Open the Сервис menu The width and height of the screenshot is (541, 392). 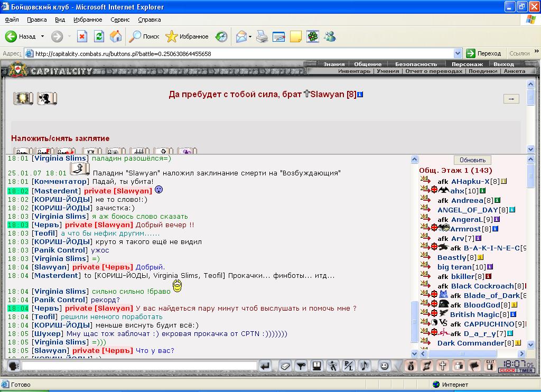click(x=120, y=20)
